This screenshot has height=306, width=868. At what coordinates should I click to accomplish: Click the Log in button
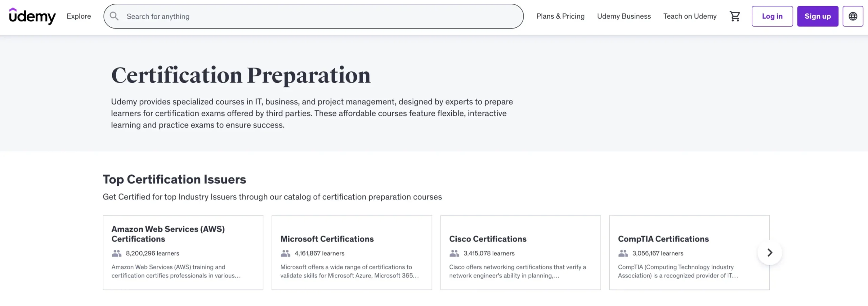[x=772, y=16]
